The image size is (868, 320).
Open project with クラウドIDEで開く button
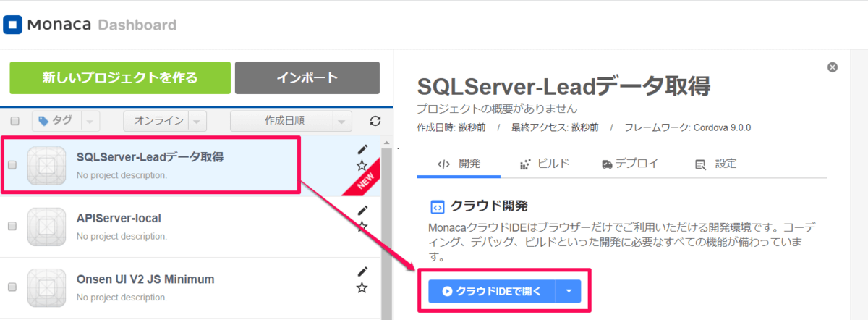point(492,291)
